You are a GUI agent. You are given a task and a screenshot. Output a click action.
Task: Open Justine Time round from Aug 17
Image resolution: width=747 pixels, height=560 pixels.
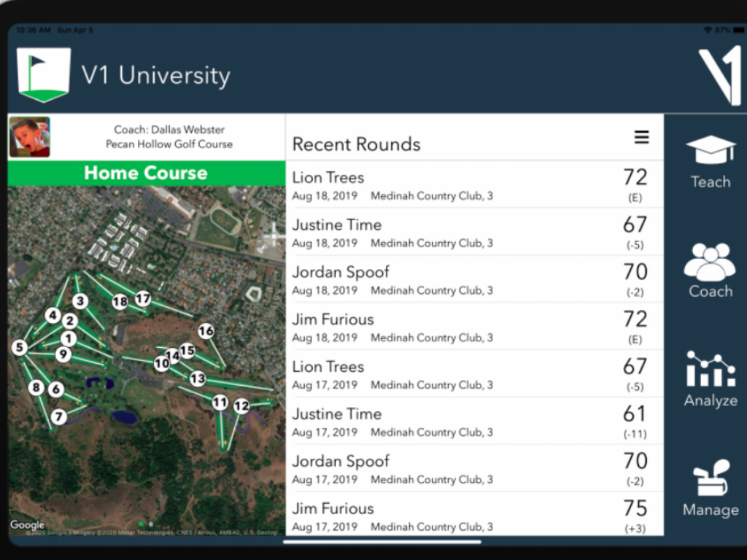(474, 421)
